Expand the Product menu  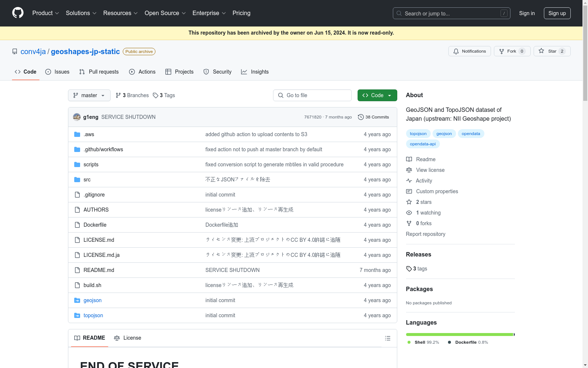(46, 13)
